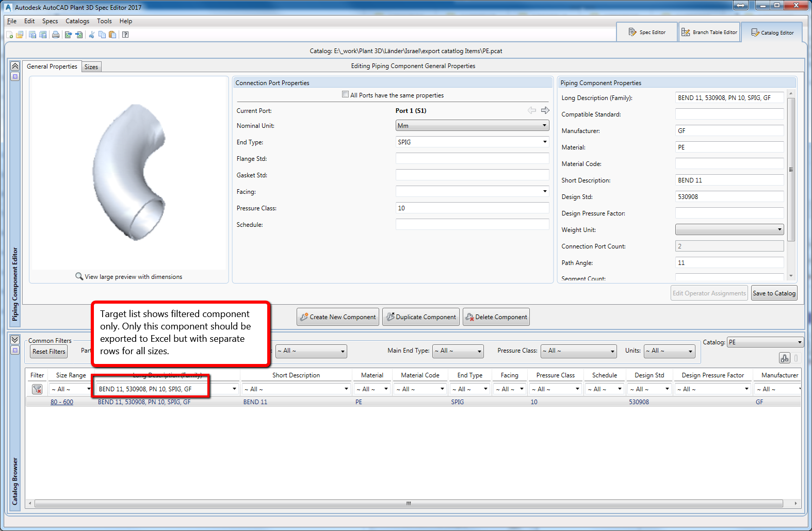Open the Catalog PE dropdown
This screenshot has width=812, height=531.
pos(766,342)
